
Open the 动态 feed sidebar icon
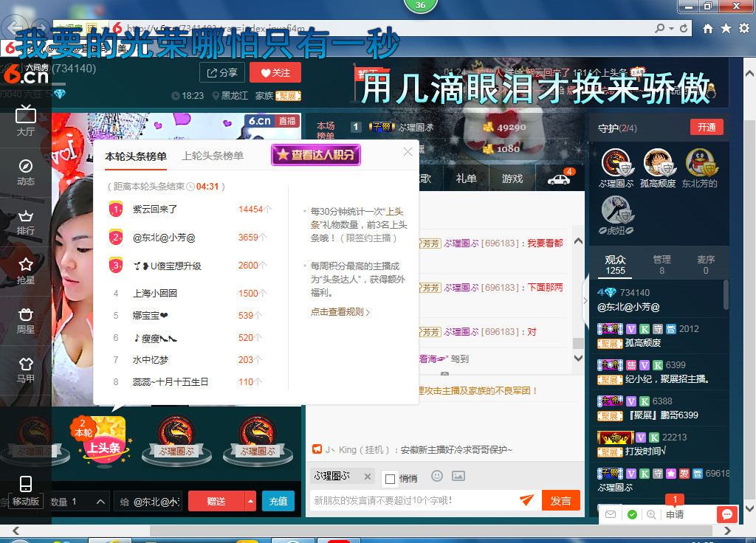coord(26,172)
